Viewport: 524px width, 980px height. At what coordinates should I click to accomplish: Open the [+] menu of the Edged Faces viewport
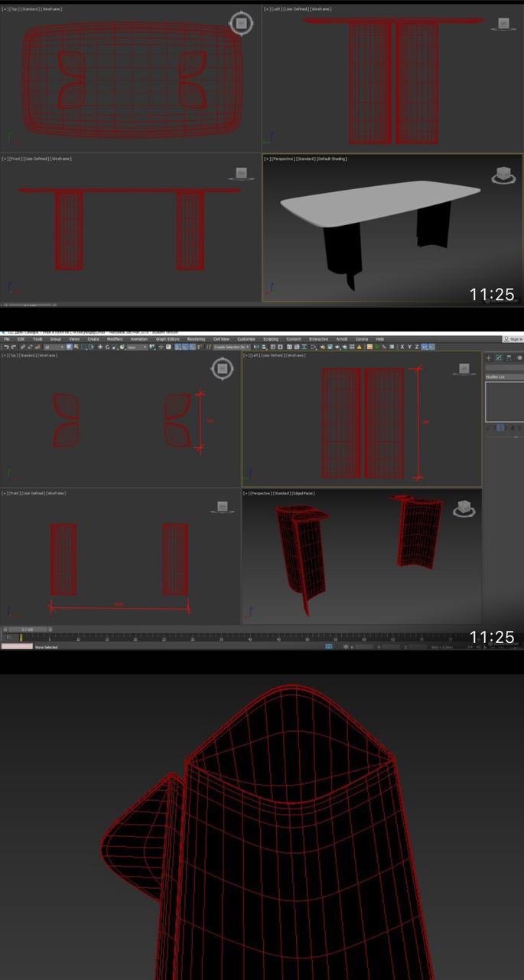coord(247,493)
